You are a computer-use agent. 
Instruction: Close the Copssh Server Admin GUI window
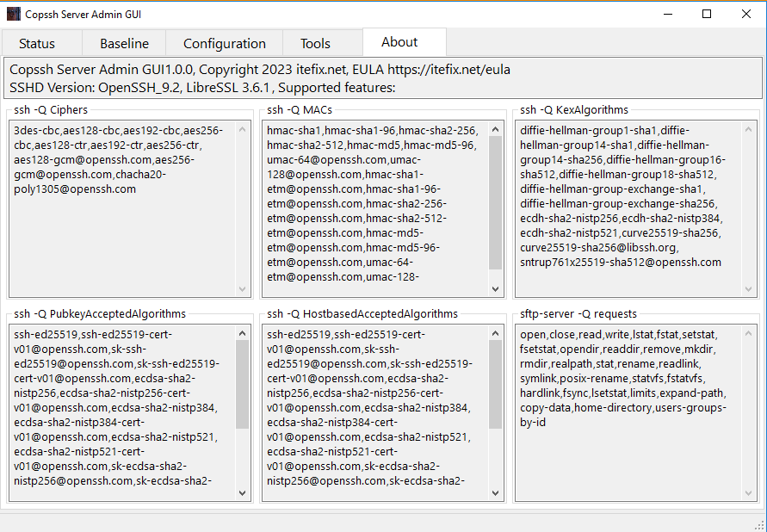click(746, 14)
